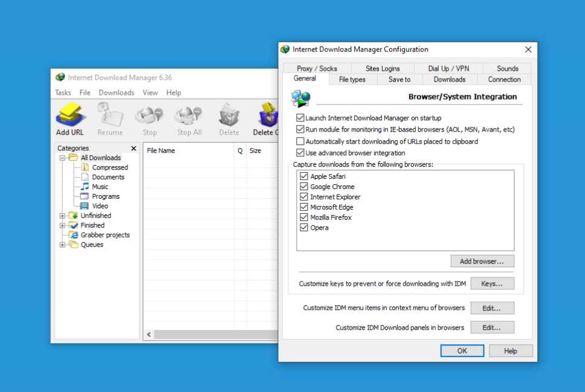Viewport: 585px width, 392px height.
Task: Click the Stop toolbar icon
Action: [149, 115]
